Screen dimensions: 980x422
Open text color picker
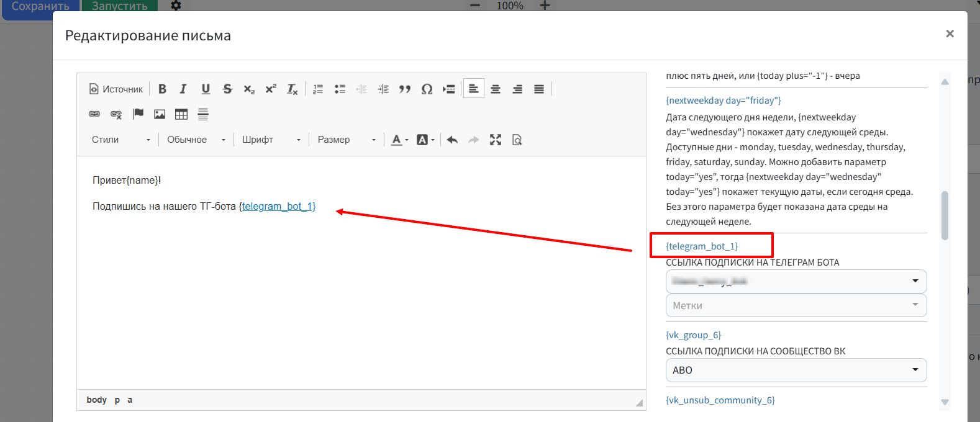click(399, 140)
